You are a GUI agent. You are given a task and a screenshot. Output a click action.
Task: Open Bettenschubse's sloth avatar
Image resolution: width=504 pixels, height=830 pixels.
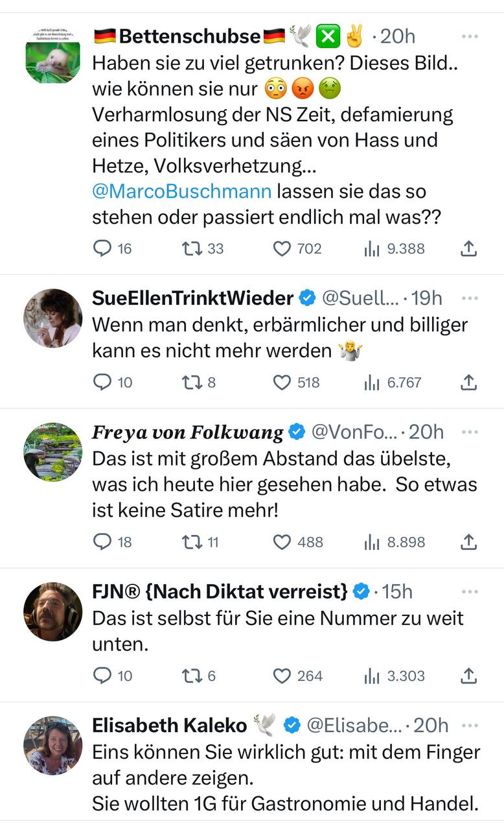coord(53,56)
